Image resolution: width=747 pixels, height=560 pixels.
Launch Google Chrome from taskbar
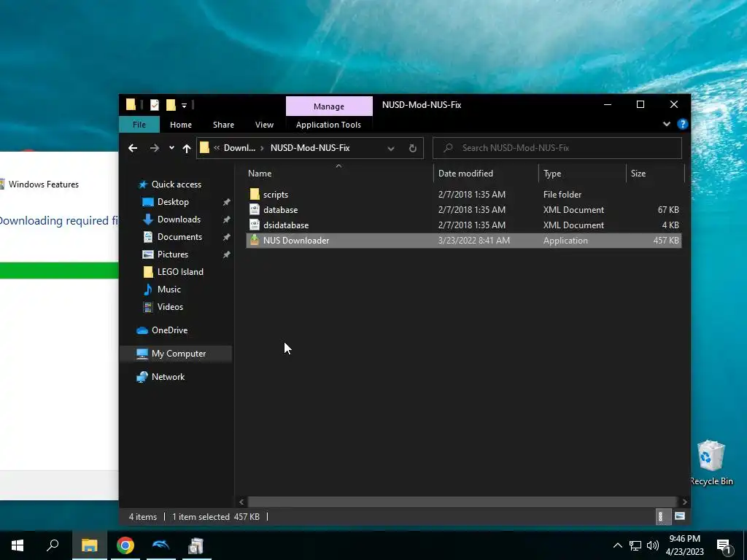coord(125,545)
